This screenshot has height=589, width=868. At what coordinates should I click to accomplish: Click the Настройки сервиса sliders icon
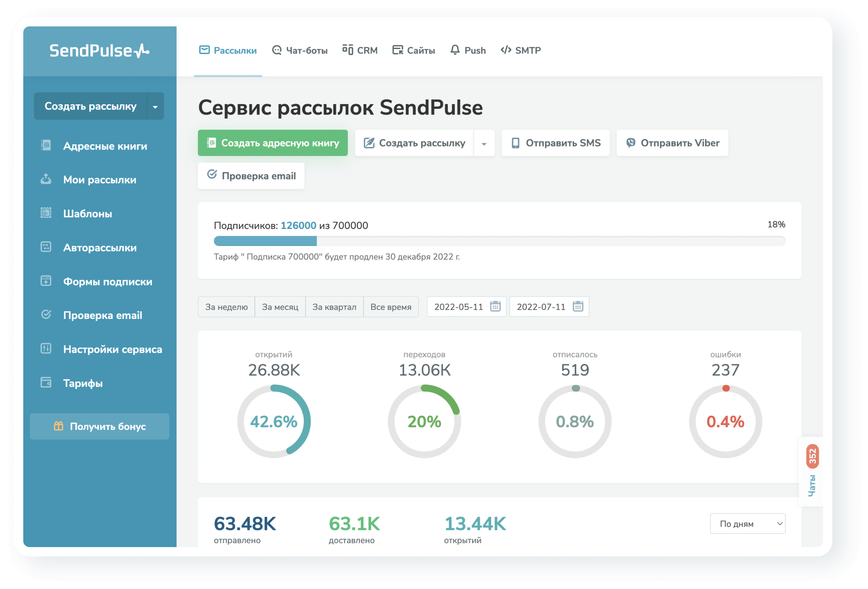[x=46, y=349]
